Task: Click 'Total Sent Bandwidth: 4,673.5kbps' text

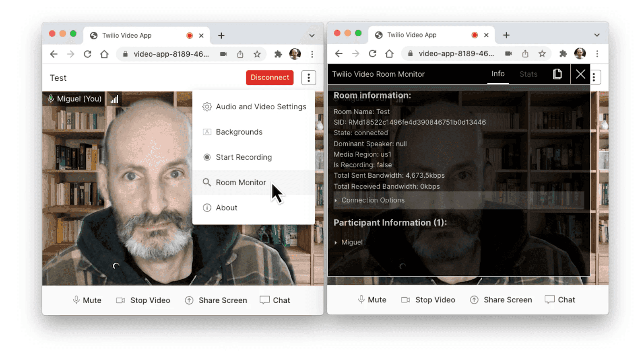Action: pos(389,176)
